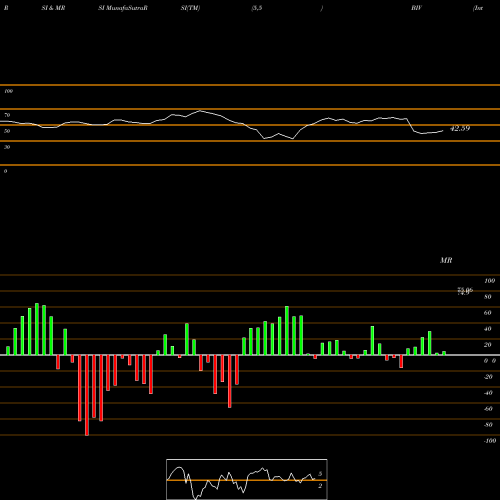Click the '5' label in the mini chart
Image resolution: width=500 pixels, height=500 pixels.
[320, 474]
